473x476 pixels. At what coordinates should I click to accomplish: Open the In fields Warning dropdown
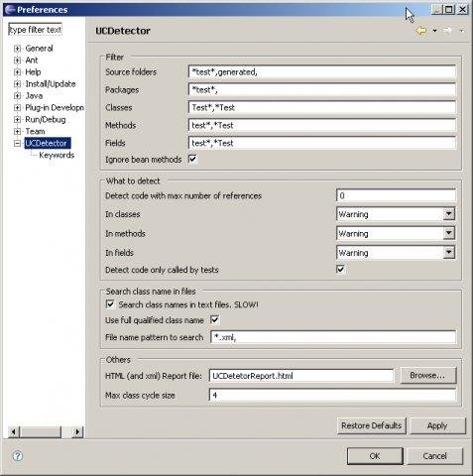[448, 253]
